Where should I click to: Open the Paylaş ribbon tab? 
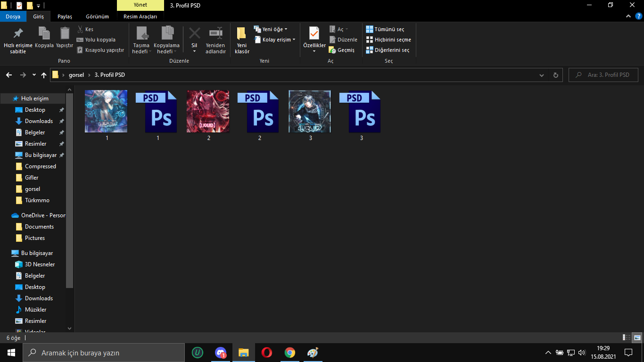click(65, 16)
